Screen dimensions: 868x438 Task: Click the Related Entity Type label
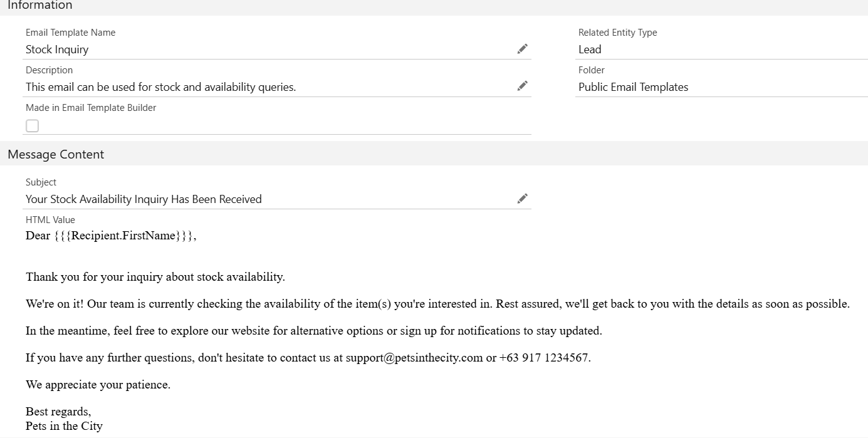(x=617, y=33)
